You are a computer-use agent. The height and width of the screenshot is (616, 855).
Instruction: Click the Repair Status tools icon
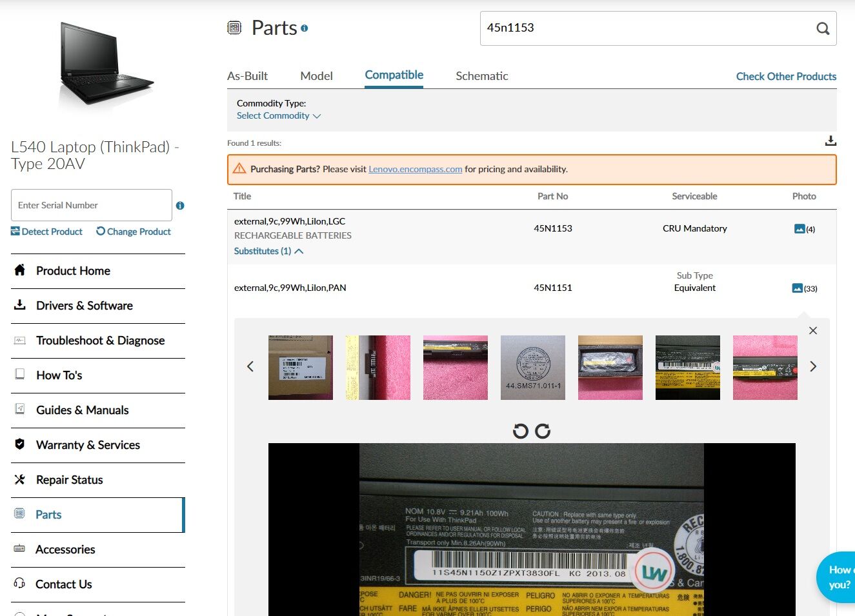[x=20, y=479]
